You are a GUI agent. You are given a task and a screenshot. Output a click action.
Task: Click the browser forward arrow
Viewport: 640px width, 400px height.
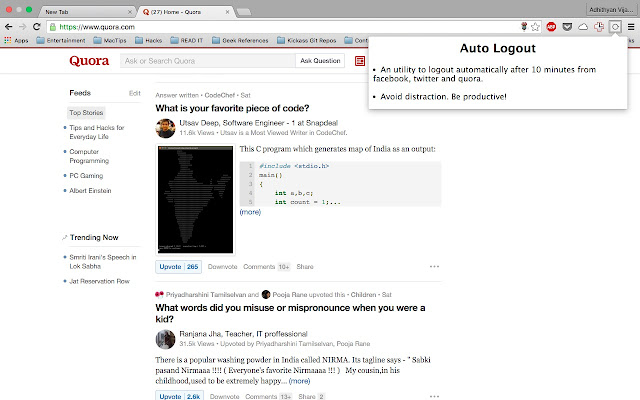pyautogui.click(x=22, y=27)
